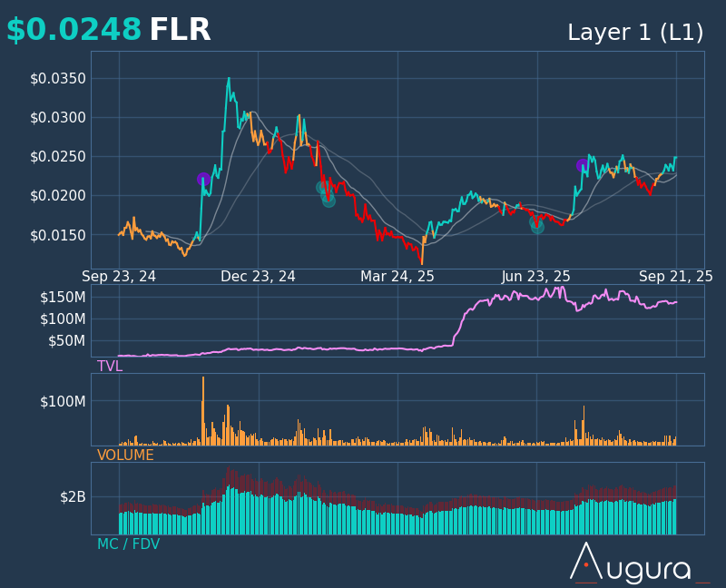The image size is (726, 588).
Task: Click the teal marker near Jun 23, 25
Action: coord(536,225)
